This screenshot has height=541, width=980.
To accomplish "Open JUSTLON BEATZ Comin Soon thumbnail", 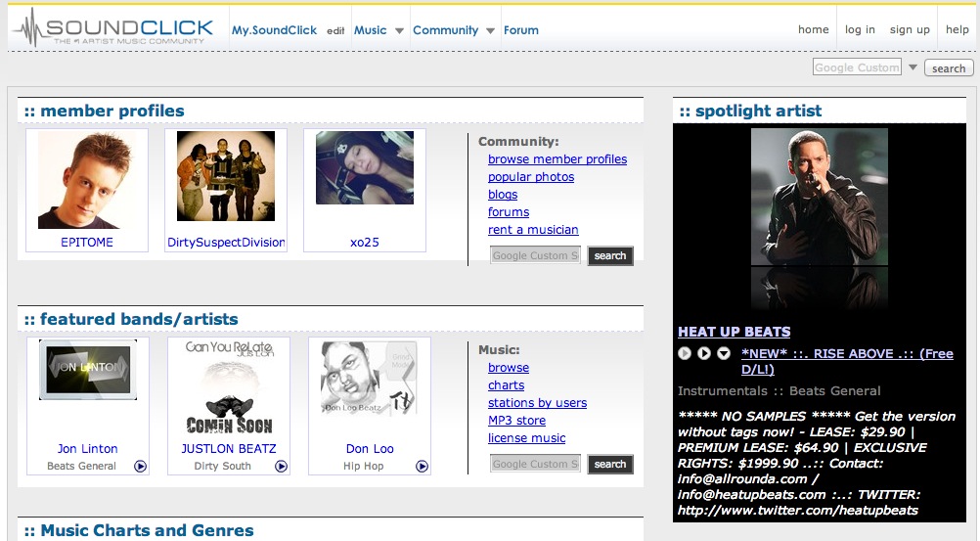I will [229, 387].
